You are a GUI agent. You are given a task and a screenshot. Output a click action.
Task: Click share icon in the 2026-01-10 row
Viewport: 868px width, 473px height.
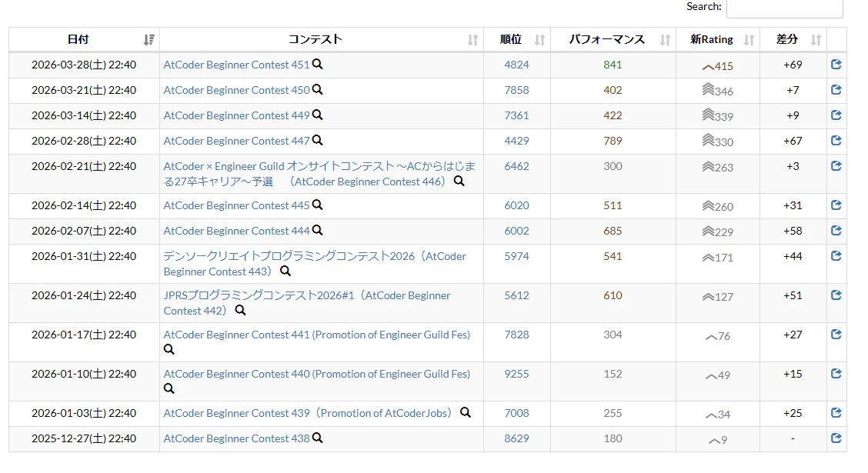pyautogui.click(x=836, y=374)
